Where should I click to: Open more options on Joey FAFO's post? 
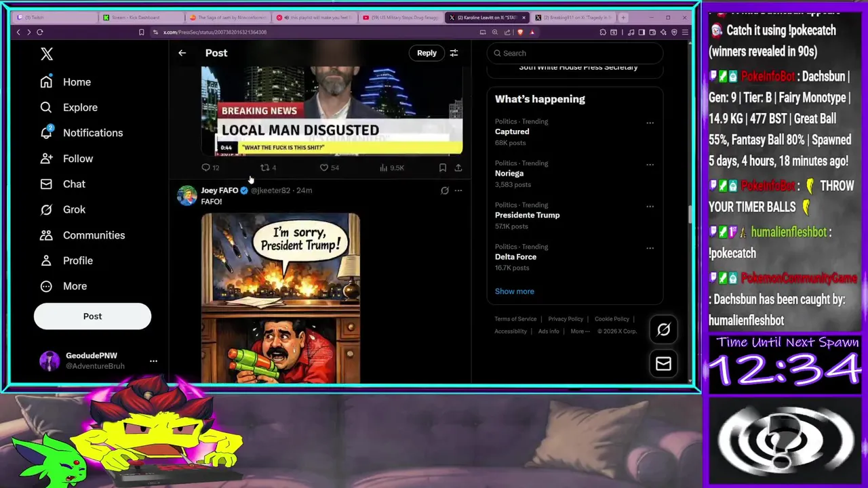(458, 190)
